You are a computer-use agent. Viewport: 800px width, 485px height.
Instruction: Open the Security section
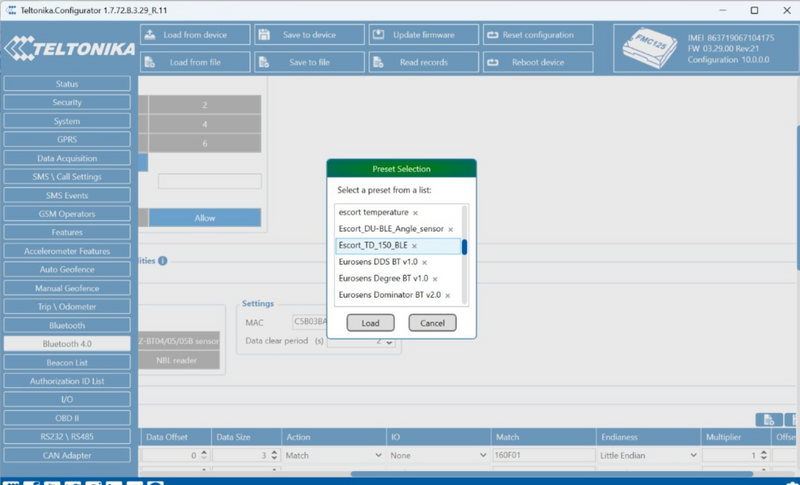click(67, 102)
